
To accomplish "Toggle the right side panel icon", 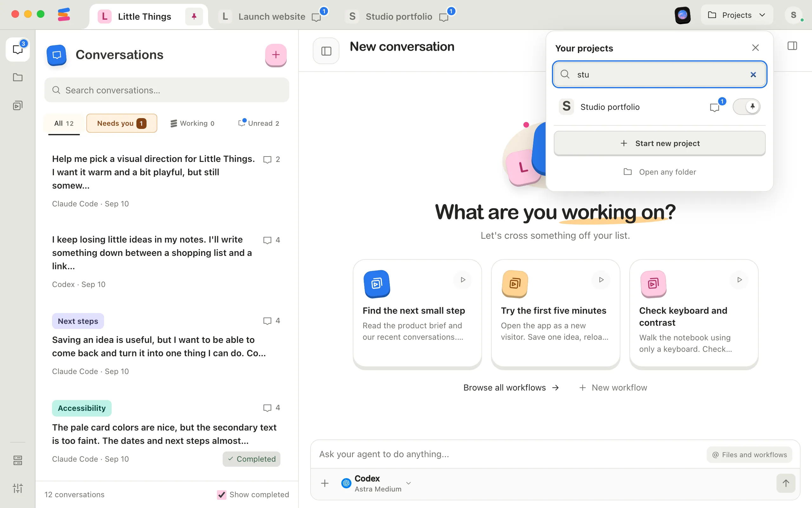I will 792,46.
